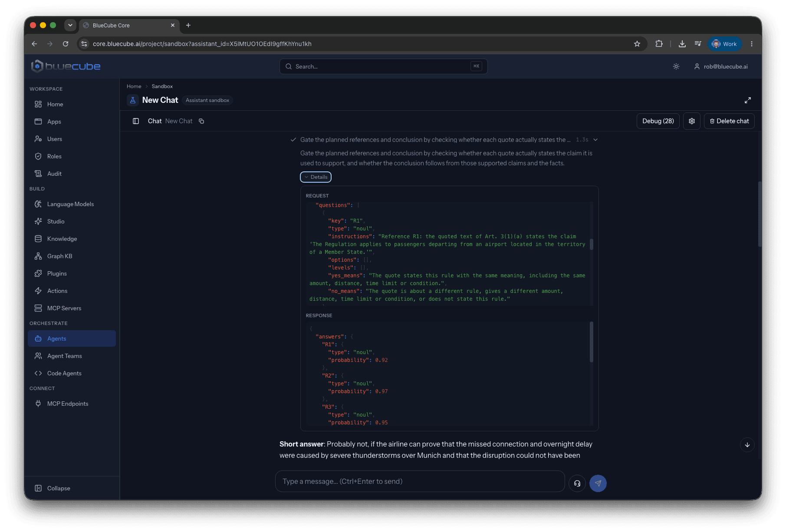Toggle the chat side panel icon
This screenshot has width=786, height=532.
click(136, 121)
